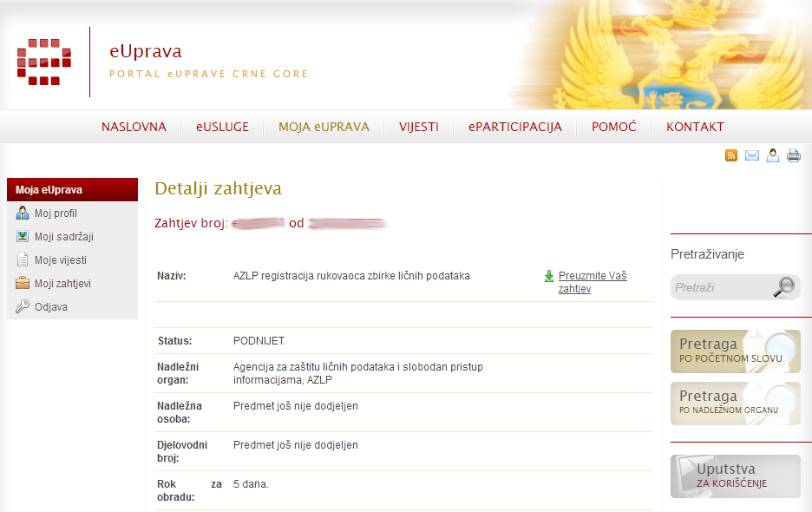Click the Pretraži search field

point(718,287)
